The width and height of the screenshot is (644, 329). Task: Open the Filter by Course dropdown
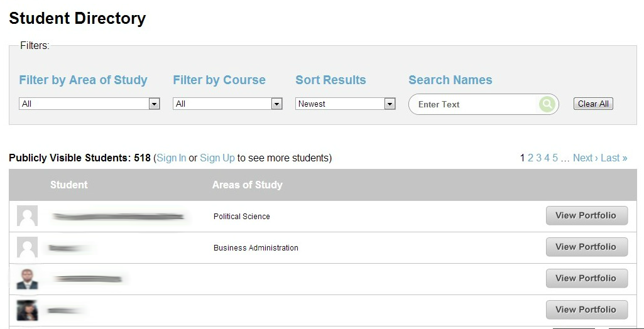click(x=227, y=104)
